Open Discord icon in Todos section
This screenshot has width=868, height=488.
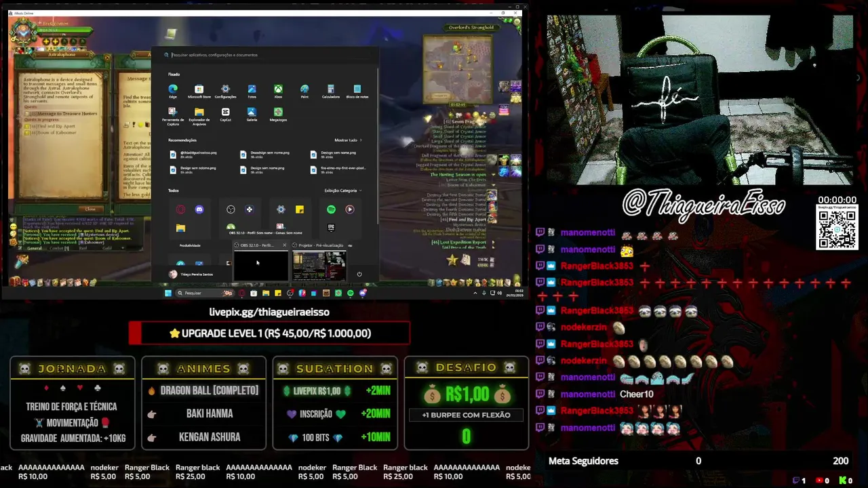click(x=199, y=209)
